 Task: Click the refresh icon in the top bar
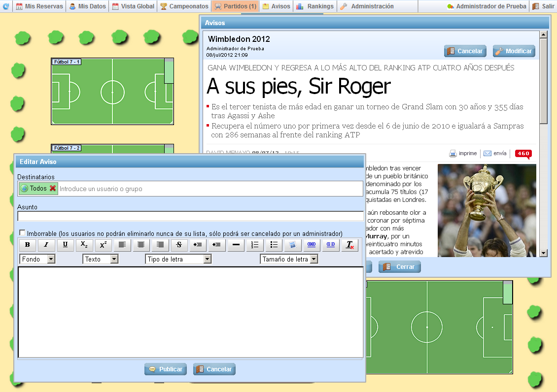pyautogui.click(x=6, y=6)
